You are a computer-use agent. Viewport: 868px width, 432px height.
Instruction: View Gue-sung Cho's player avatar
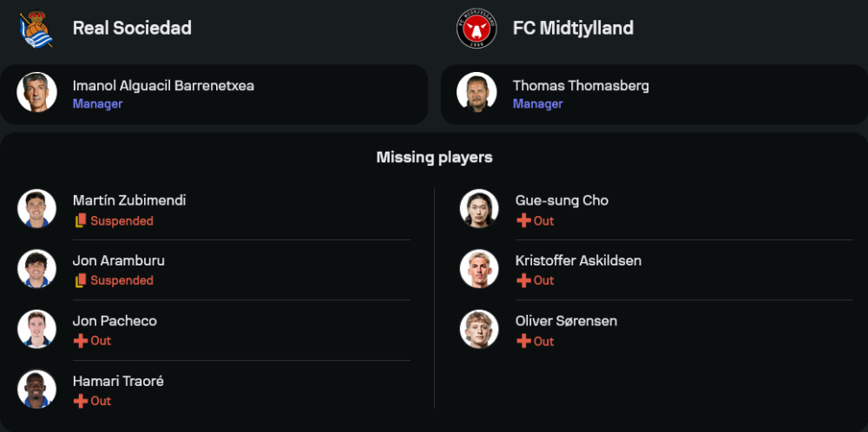click(x=479, y=209)
